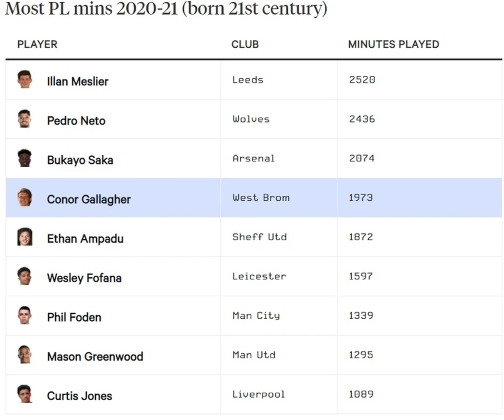Click Curtis Jones's player headshot
This screenshot has height=420, width=504.
pyautogui.click(x=25, y=394)
